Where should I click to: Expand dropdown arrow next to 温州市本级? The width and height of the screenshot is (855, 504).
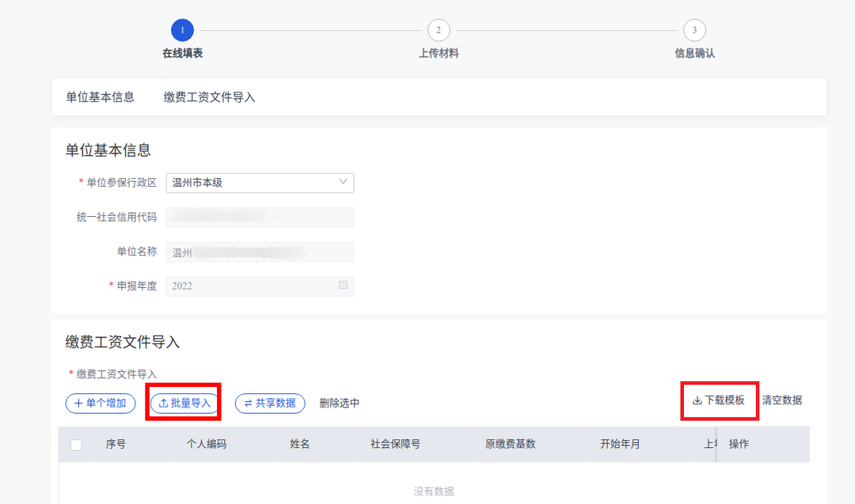coord(343,182)
